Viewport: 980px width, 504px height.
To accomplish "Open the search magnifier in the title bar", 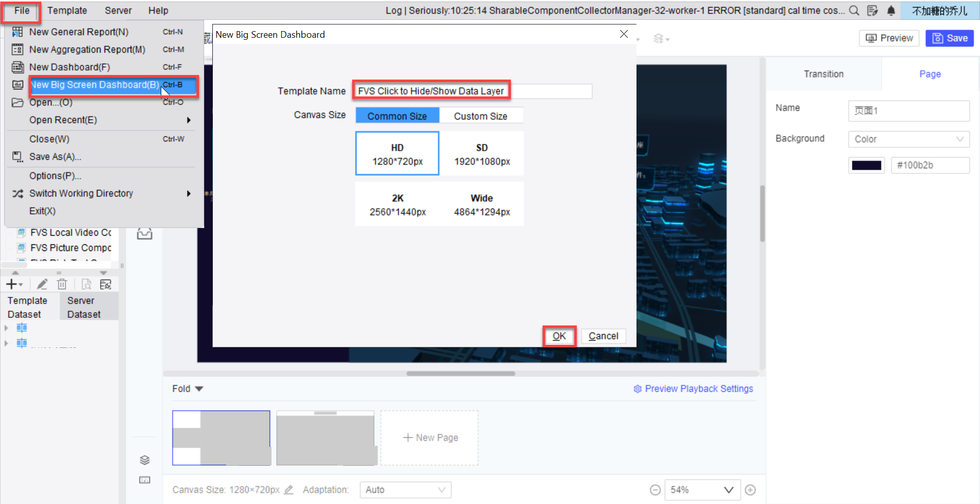I will 854,10.
